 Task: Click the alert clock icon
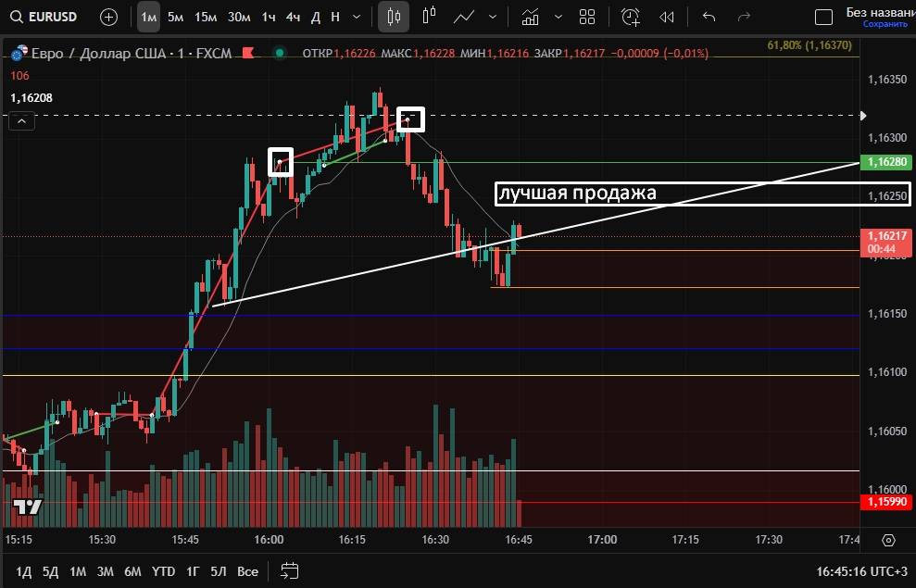[x=631, y=17]
